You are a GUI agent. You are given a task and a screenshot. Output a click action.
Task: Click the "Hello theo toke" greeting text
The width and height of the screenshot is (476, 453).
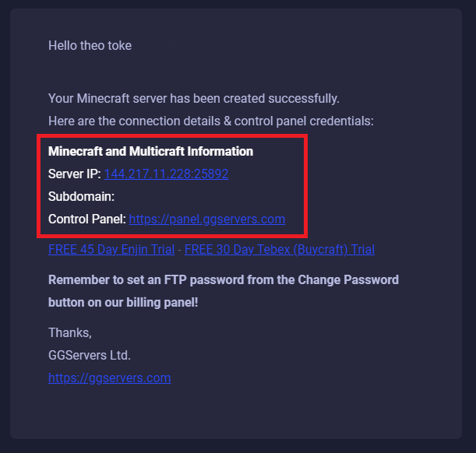[x=90, y=46]
